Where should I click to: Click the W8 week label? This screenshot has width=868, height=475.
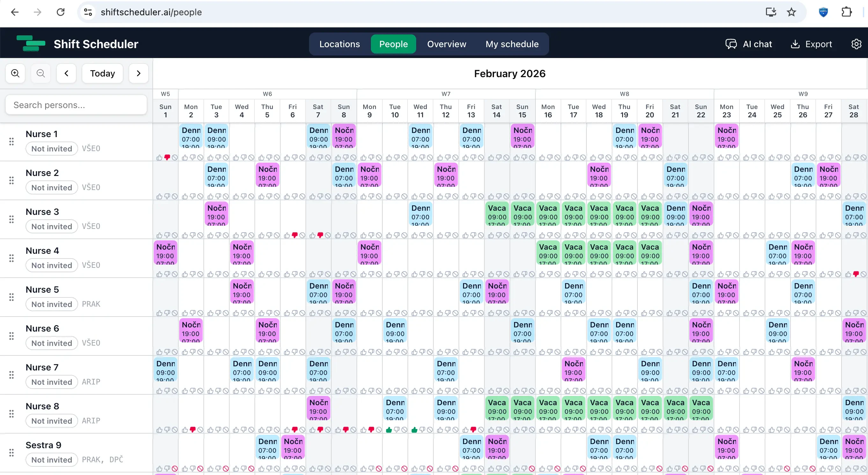624,94
